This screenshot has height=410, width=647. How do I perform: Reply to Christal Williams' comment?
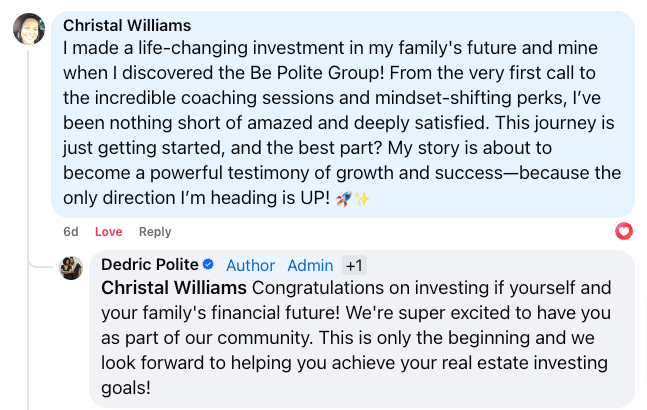[155, 232]
